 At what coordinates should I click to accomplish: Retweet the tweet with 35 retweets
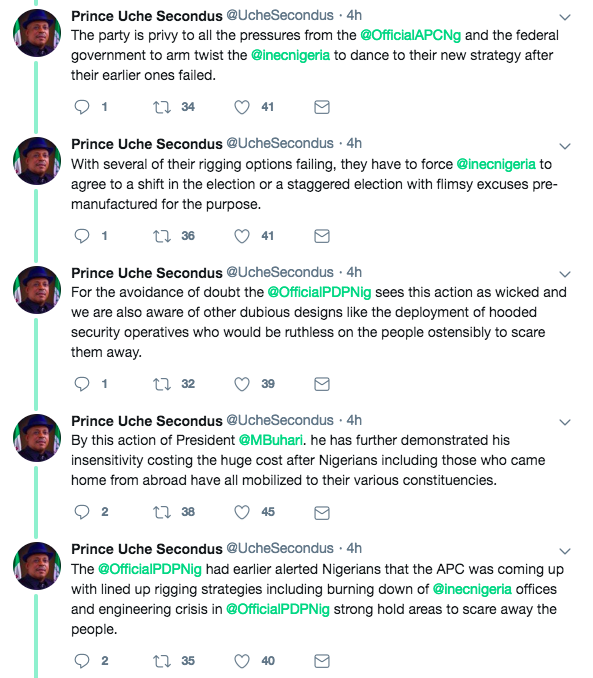(162, 661)
